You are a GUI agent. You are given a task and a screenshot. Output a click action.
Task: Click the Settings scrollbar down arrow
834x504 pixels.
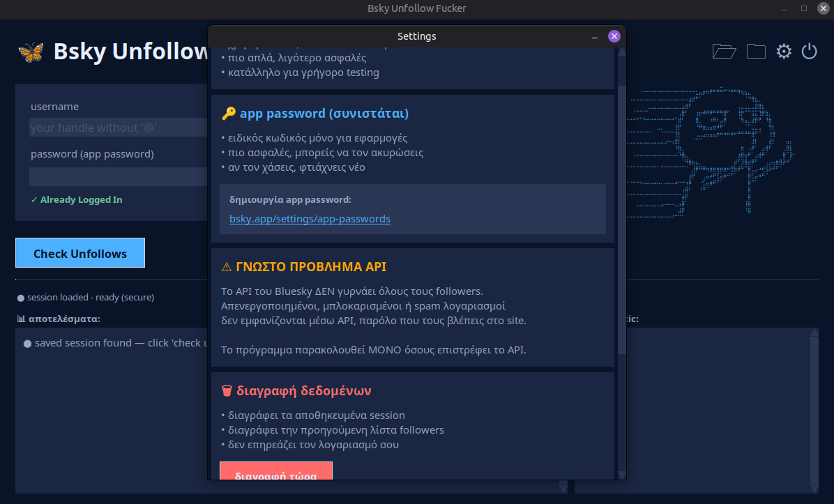click(621, 475)
